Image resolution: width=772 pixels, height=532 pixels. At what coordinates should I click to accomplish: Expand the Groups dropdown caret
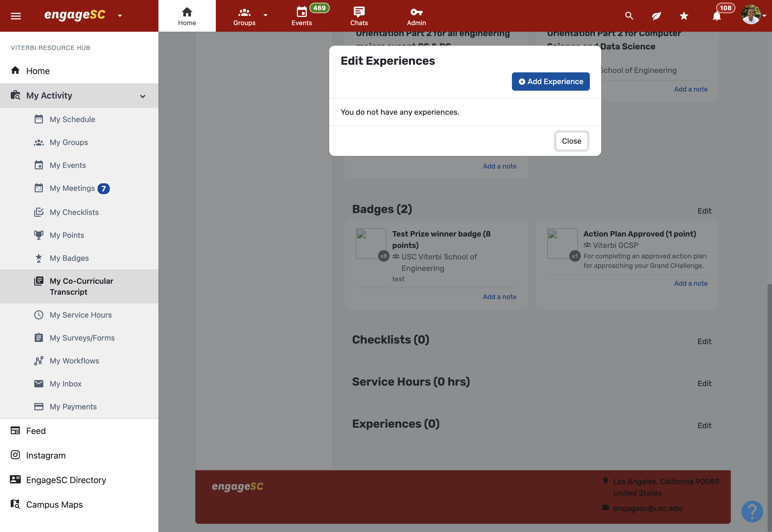coord(265,15)
